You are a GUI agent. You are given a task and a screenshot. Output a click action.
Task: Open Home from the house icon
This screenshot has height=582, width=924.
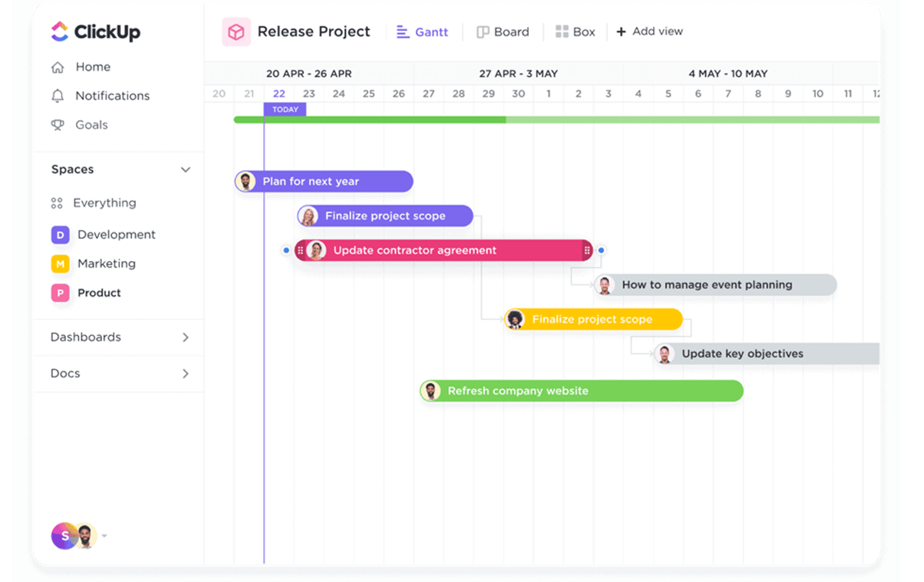58,67
